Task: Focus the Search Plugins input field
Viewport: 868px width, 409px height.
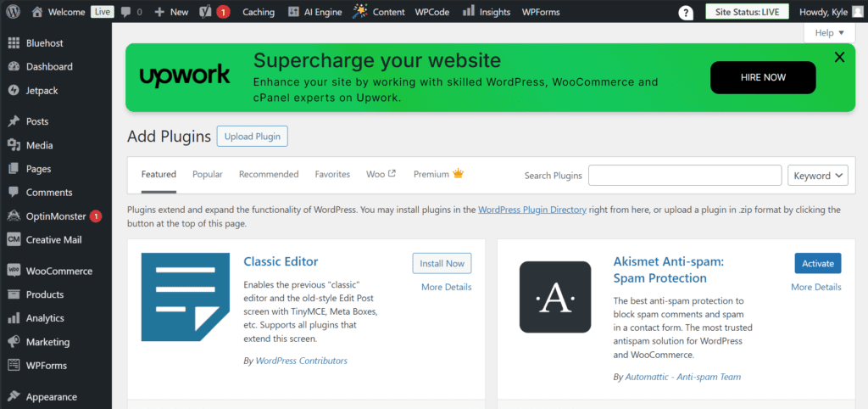Action: coord(685,175)
